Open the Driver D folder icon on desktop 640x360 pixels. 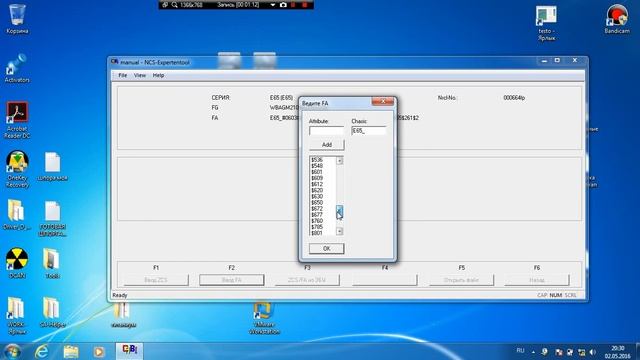(16, 215)
